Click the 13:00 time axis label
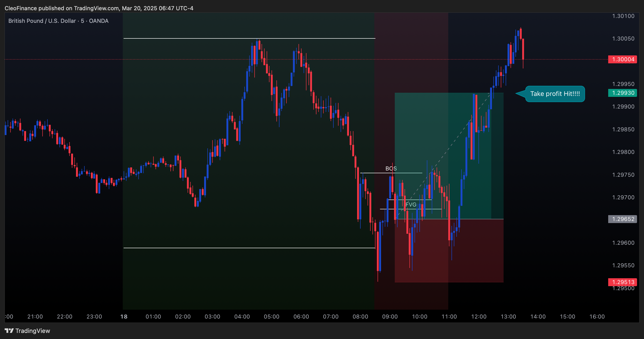 tap(508, 316)
